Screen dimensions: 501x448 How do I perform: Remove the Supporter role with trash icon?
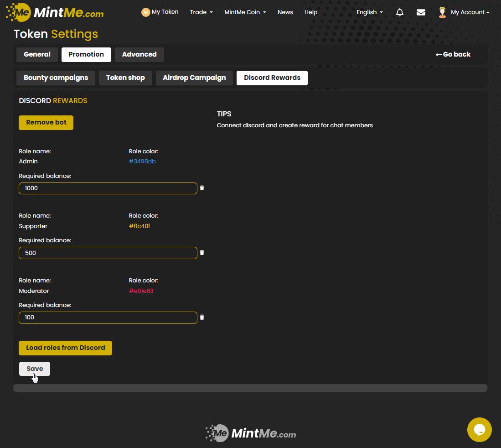[x=202, y=253]
